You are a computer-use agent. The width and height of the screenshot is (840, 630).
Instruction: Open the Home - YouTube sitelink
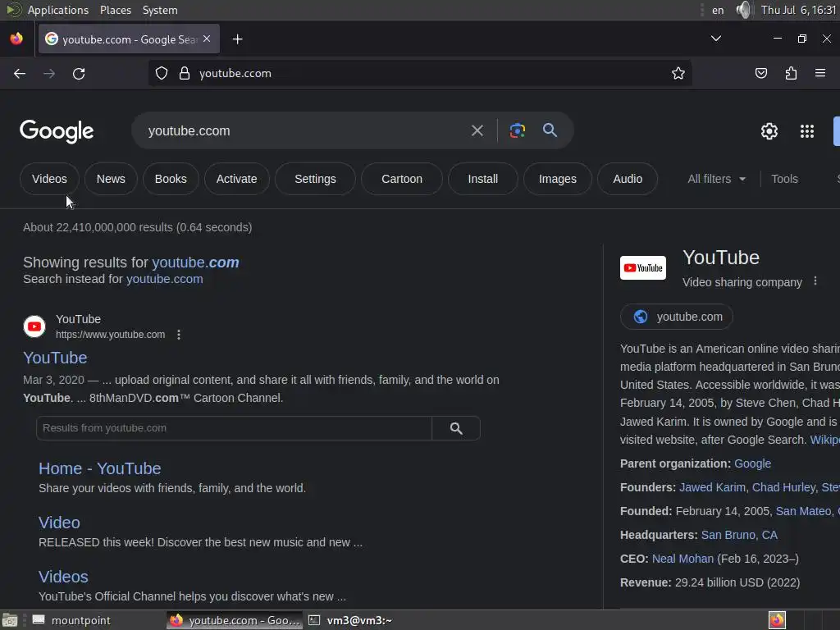(99, 468)
